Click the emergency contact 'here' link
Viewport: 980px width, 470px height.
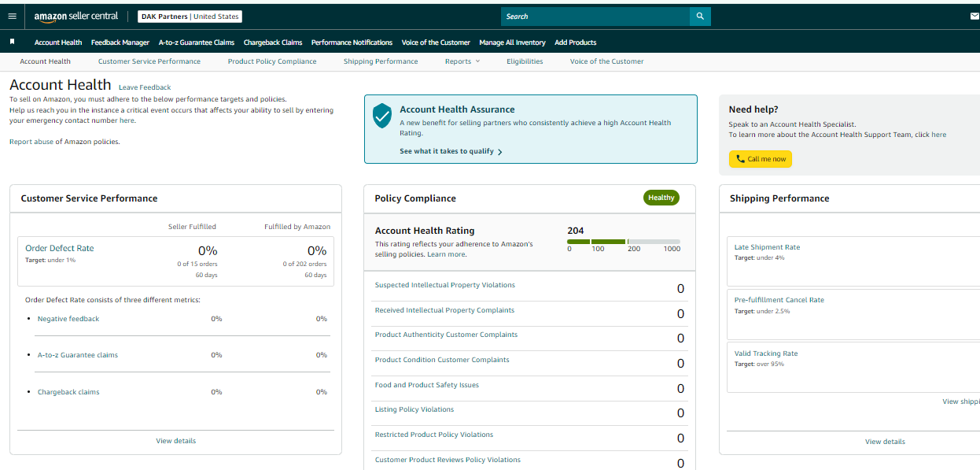coord(127,120)
